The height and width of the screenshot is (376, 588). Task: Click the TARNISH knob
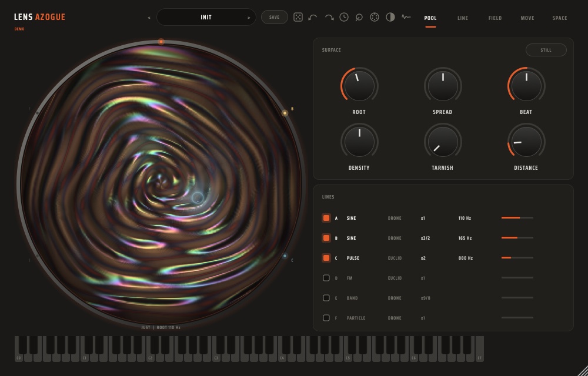click(x=443, y=142)
